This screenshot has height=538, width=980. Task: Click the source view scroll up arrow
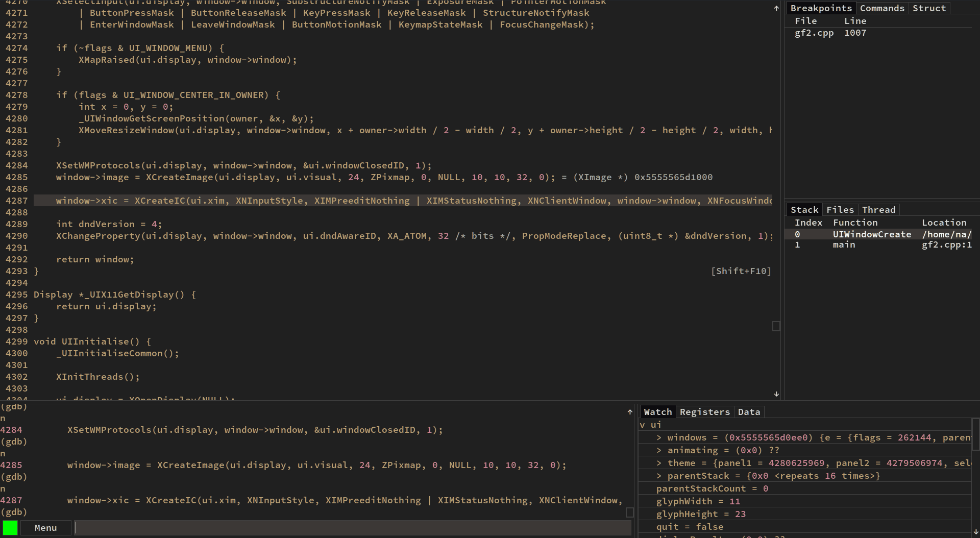(776, 8)
